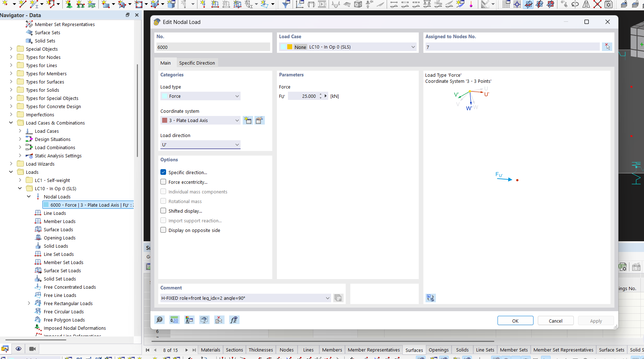644x359 pixels.
Task: Click the pick nodes graphically icon
Action: click(607, 47)
